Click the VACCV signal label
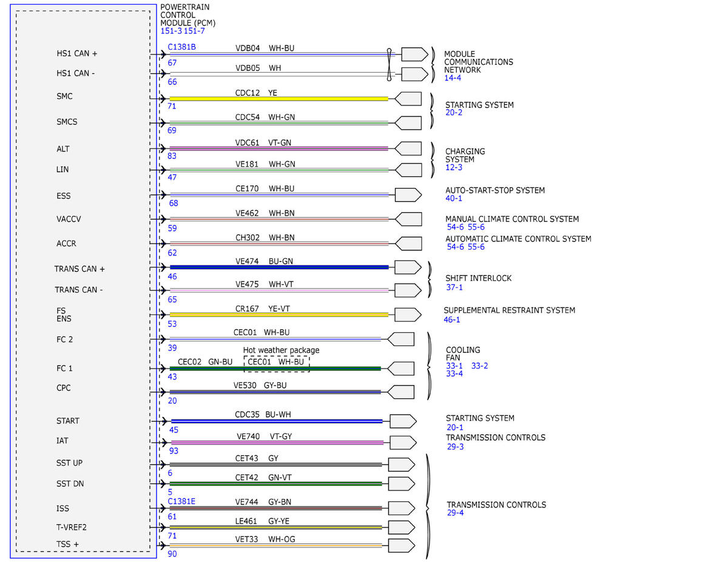This screenshot has width=728, height=562. (x=69, y=219)
